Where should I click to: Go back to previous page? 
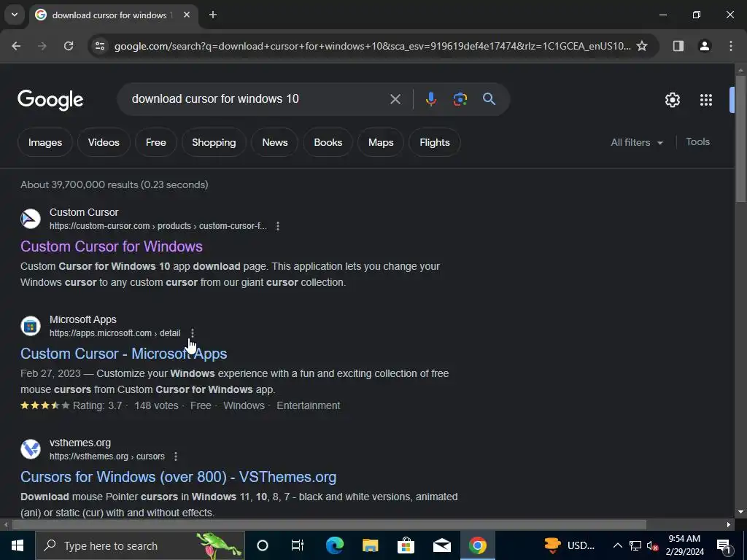click(x=16, y=46)
